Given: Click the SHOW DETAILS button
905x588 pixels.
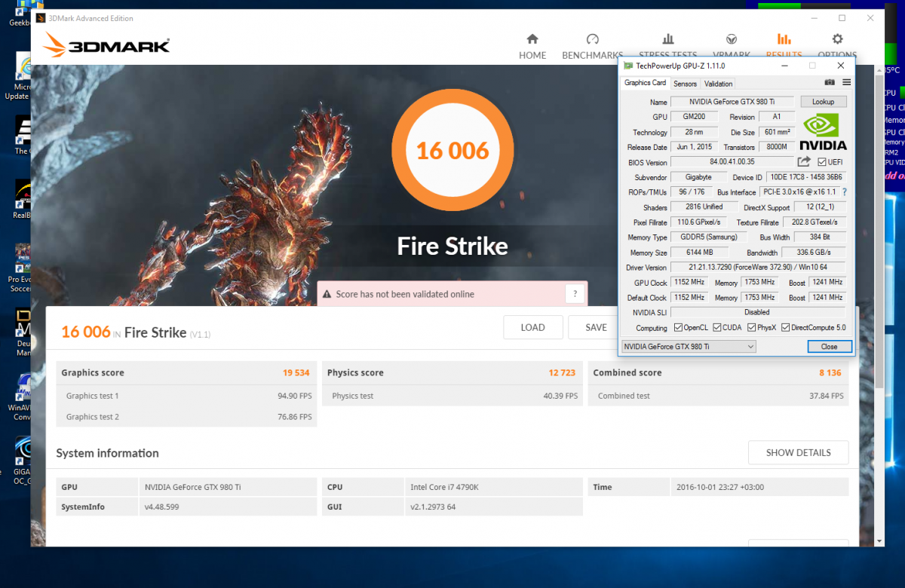Looking at the screenshot, I should click(x=798, y=452).
